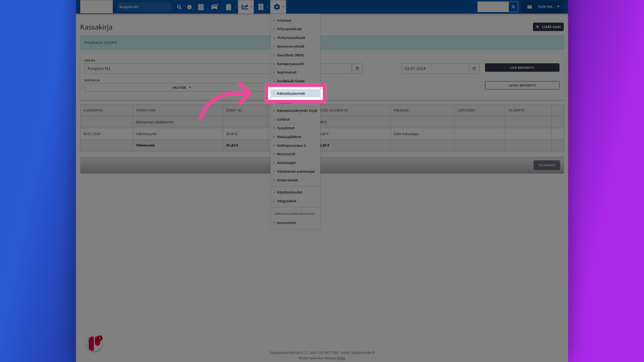The width and height of the screenshot is (644, 362).
Task: Click the top-right search text field
Action: [493, 7]
